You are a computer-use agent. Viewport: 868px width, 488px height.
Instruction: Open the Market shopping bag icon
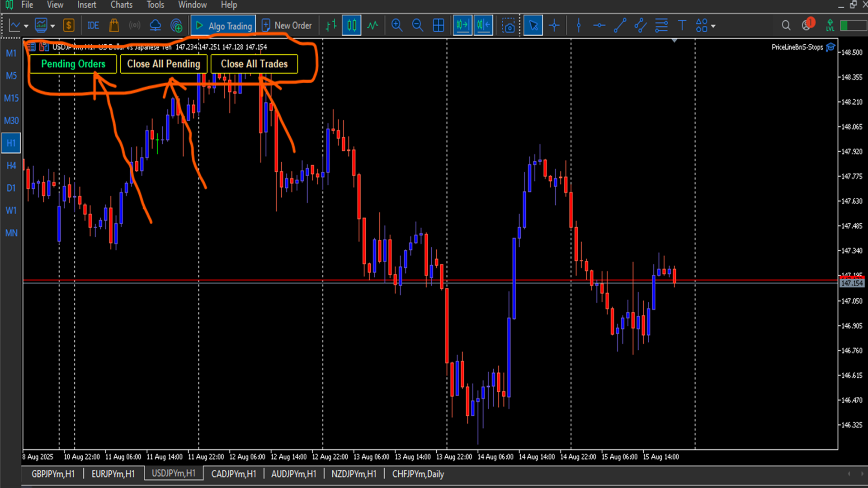[114, 26]
